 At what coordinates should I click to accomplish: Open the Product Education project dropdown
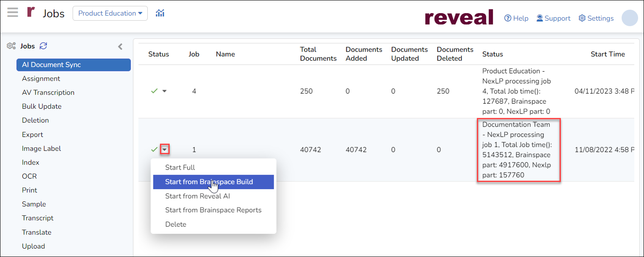pyautogui.click(x=110, y=13)
